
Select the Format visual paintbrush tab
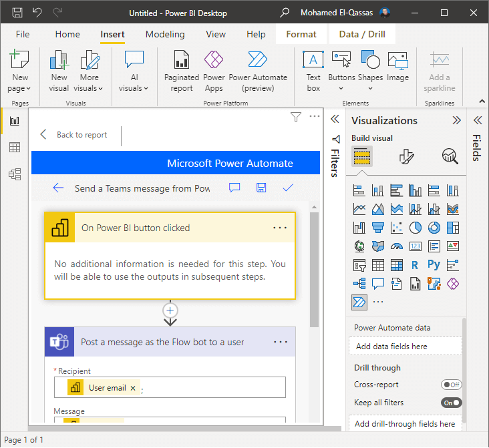click(406, 156)
